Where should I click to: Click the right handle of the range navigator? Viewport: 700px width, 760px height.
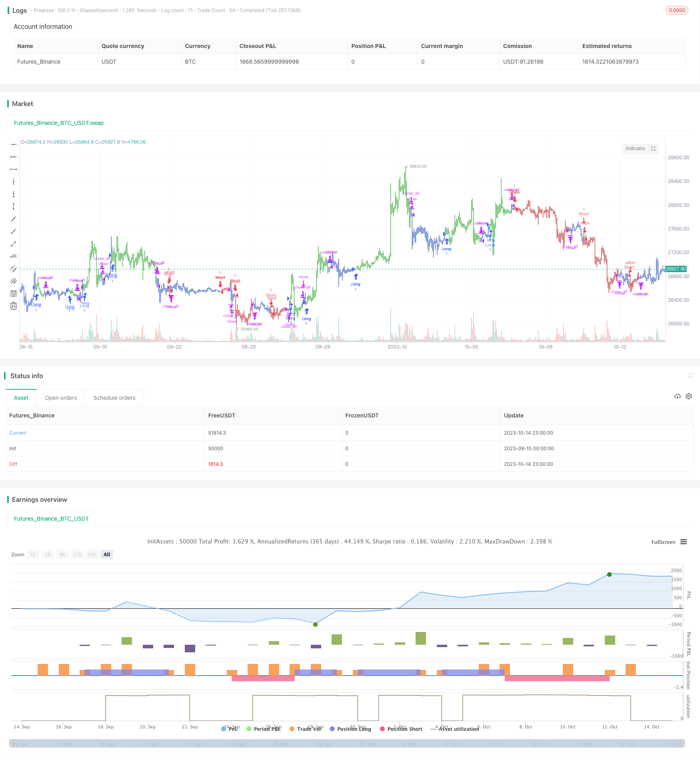pos(683,743)
